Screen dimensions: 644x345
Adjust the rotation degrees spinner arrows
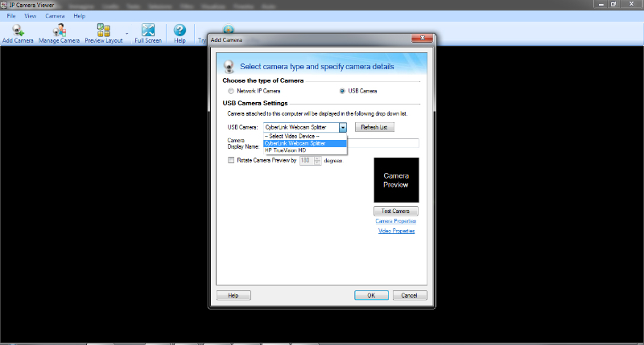pyautogui.click(x=317, y=160)
